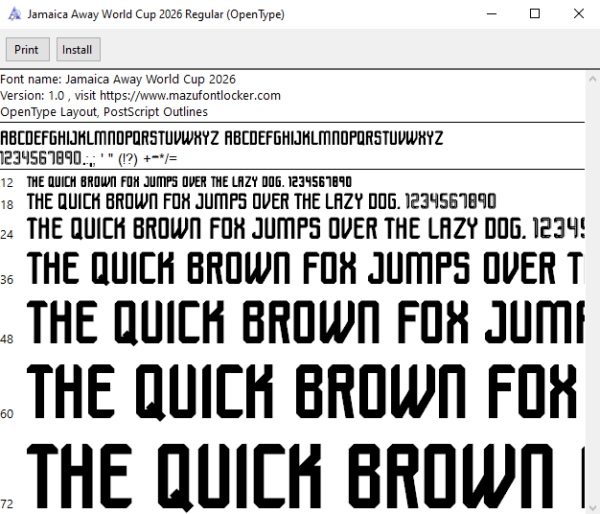Screen dimensions: 600x514
Task: Click the ABCDEFGHIJKLMNOPQRSTUVWXYZ alphabet sample line
Action: coord(222,138)
